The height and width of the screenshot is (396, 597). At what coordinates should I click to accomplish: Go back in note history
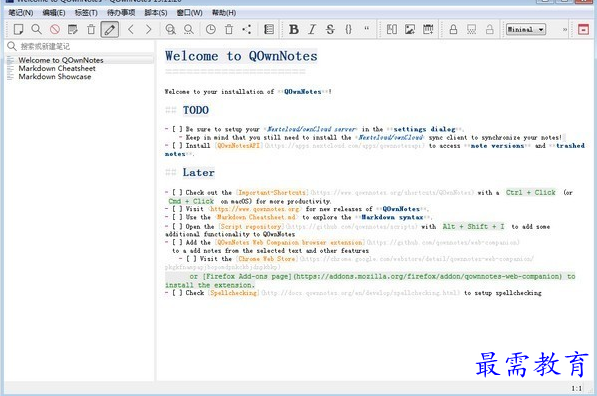[x=131, y=29]
